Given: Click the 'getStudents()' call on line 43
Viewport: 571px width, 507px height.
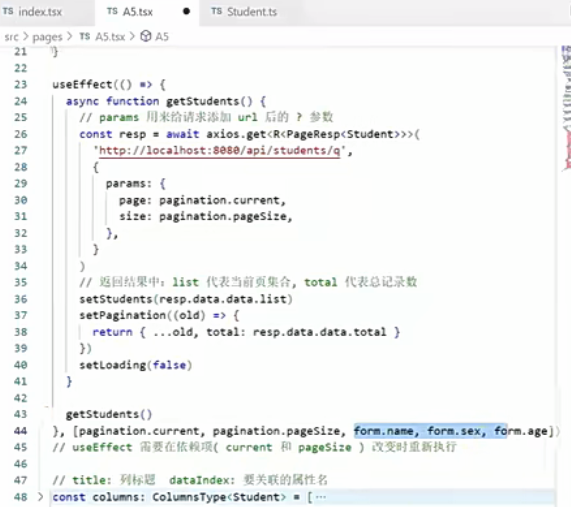Looking at the screenshot, I should (109, 414).
